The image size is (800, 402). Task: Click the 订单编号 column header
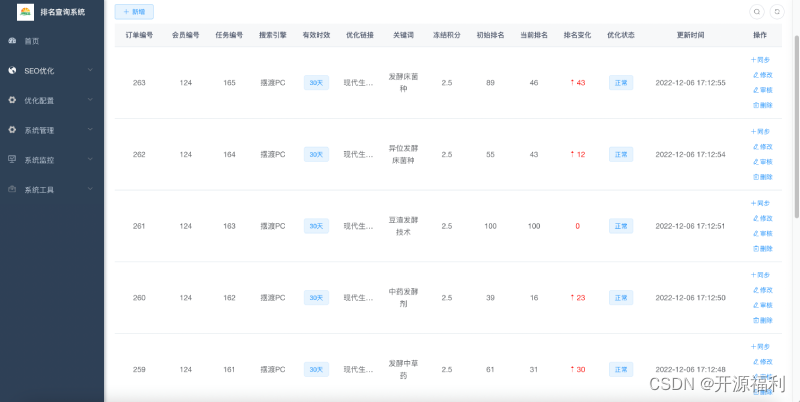click(139, 35)
